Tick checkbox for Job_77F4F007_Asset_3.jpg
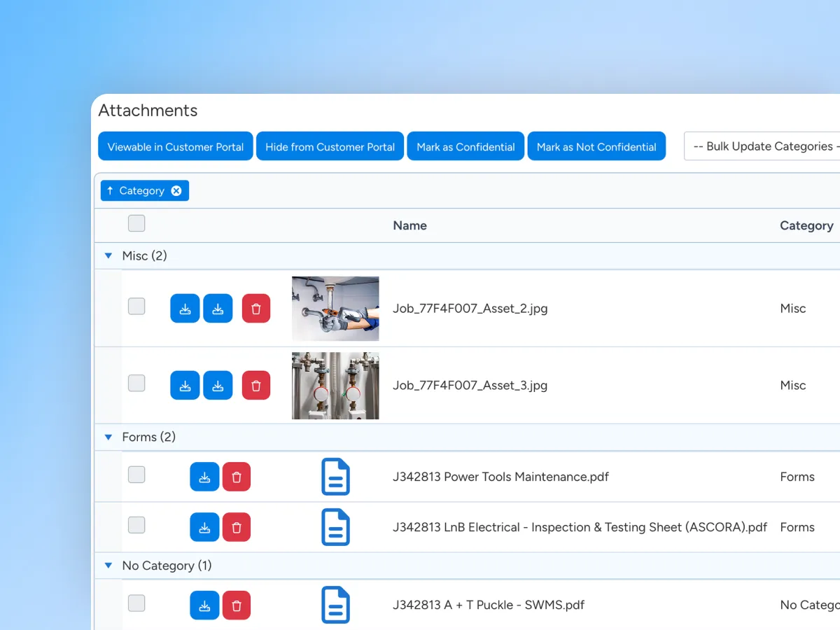 [x=136, y=383]
